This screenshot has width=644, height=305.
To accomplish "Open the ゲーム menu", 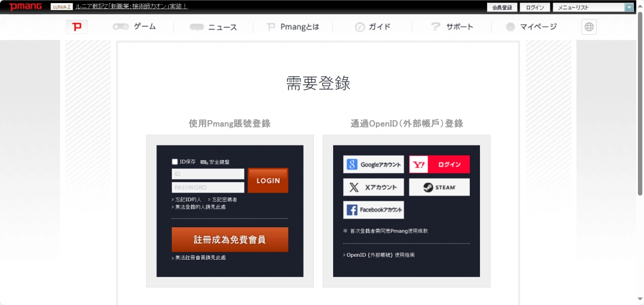I will tap(136, 26).
